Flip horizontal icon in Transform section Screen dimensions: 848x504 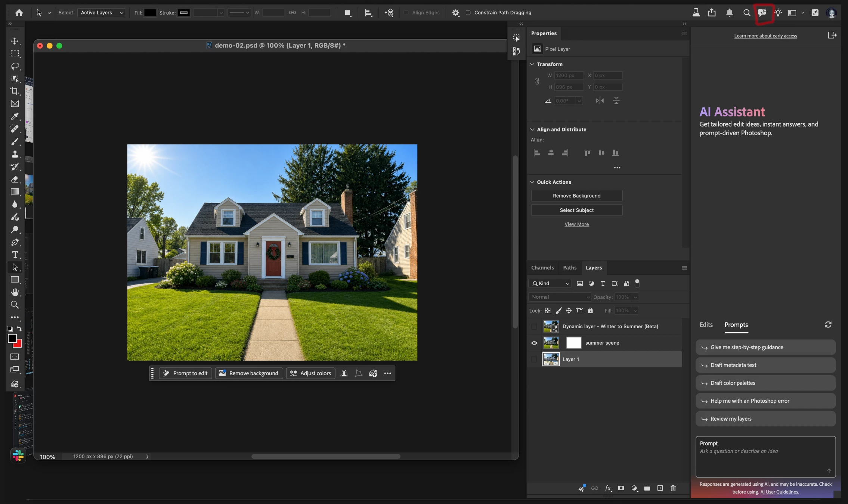click(600, 100)
